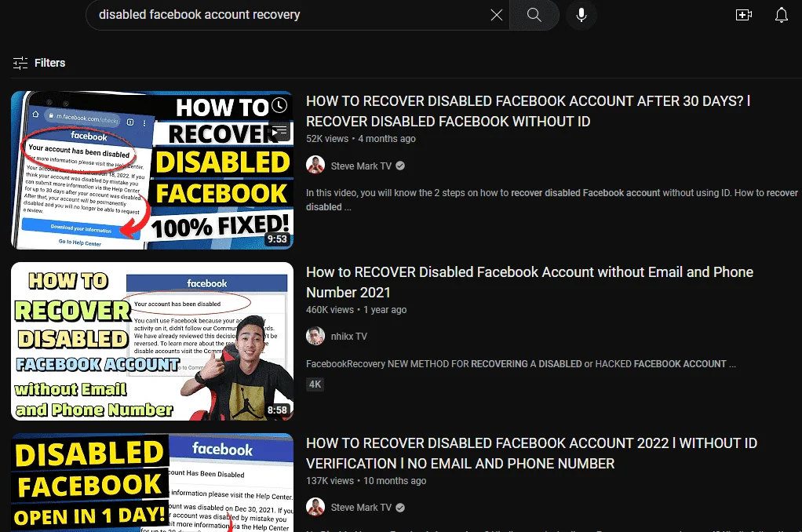This screenshot has width=802, height=532.
Task: Clear the search box with the X icon
Action: 496,15
